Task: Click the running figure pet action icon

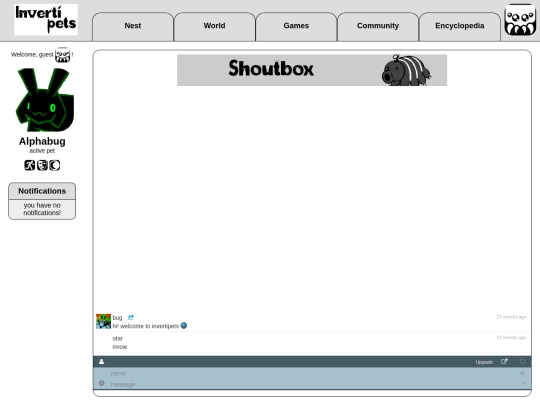Action: (30, 165)
